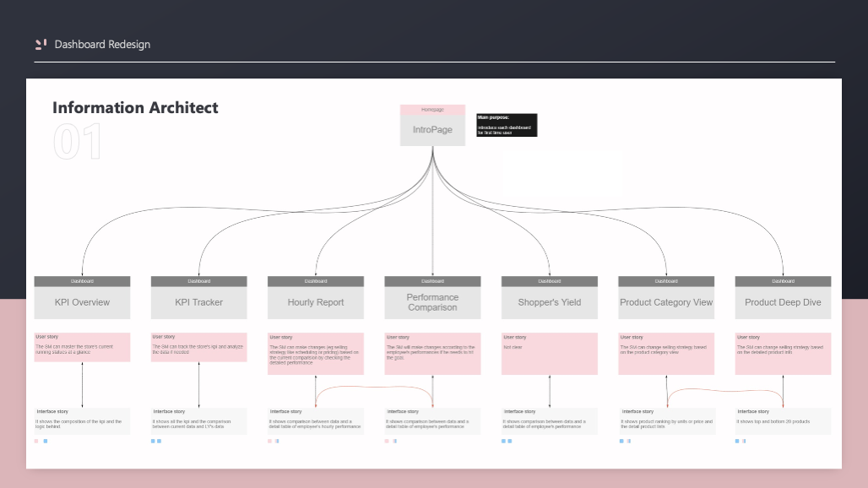The width and height of the screenshot is (868, 488).
Task: Click the black Main purpose note
Action: [x=506, y=125]
